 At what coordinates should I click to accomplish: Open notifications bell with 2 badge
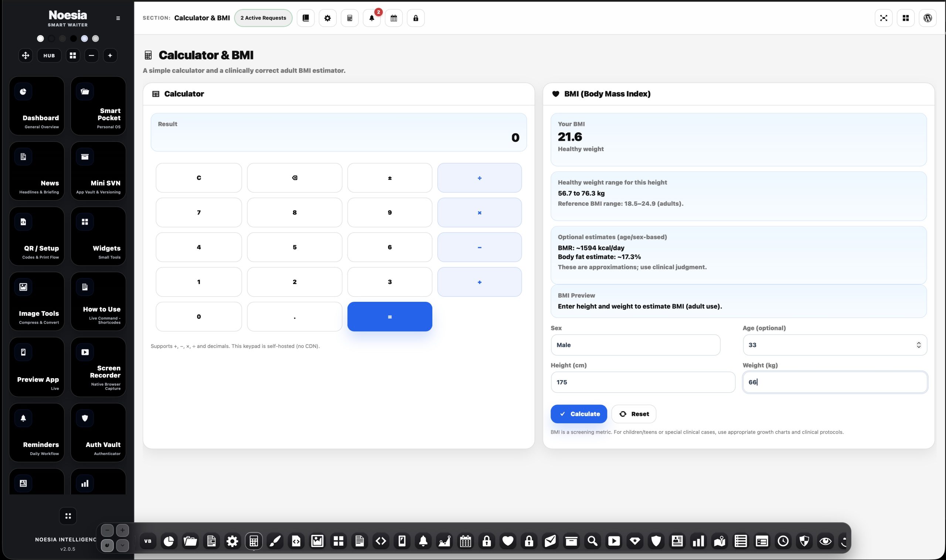371,18
